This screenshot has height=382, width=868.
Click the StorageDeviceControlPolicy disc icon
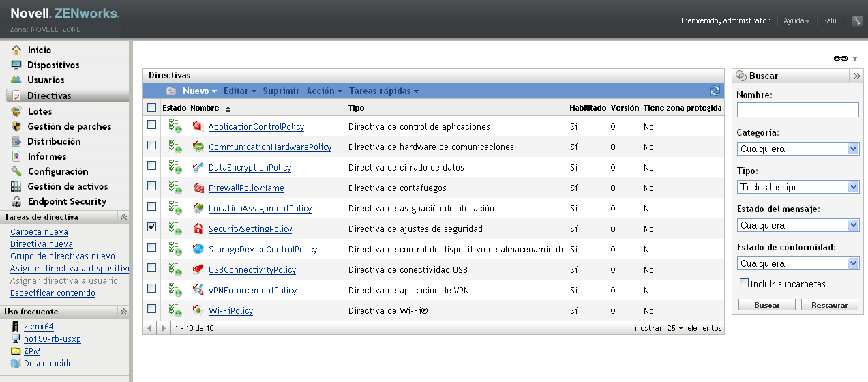(x=198, y=249)
